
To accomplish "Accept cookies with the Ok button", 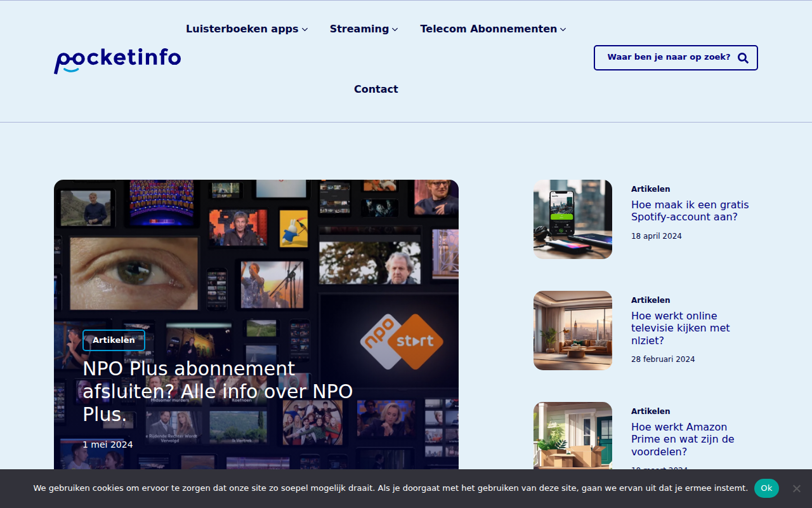I will (766, 488).
